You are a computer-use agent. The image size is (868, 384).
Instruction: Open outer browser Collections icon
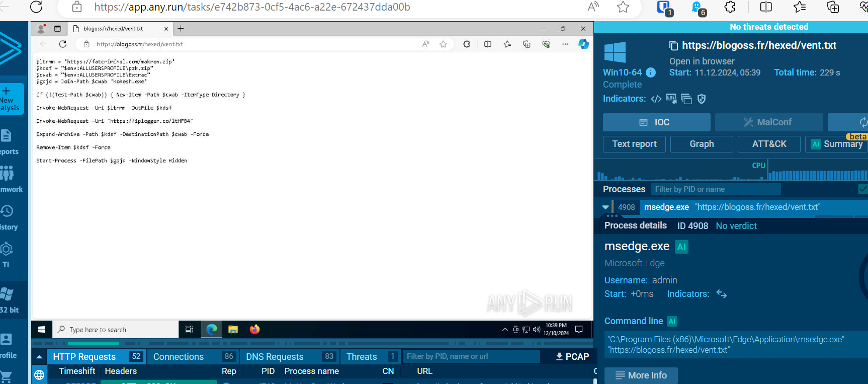pyautogui.click(x=833, y=7)
